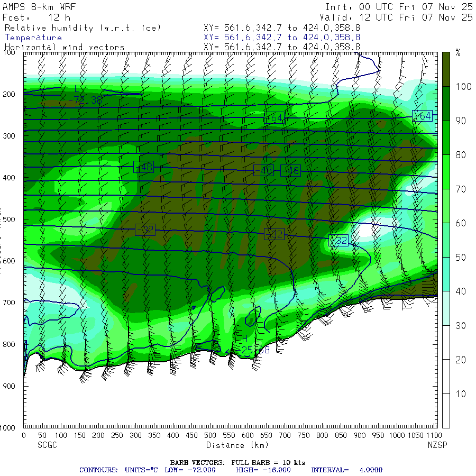
Task: Click the color bar's 100 label
Action: coord(463,87)
